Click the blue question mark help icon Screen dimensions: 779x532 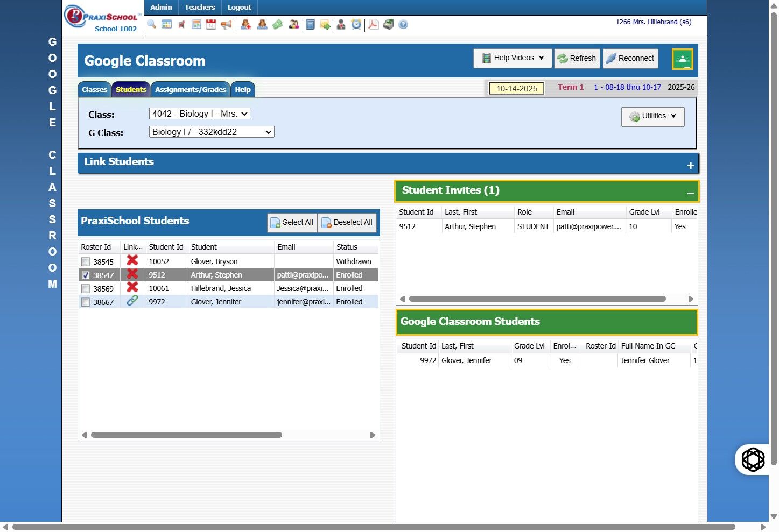coord(403,24)
